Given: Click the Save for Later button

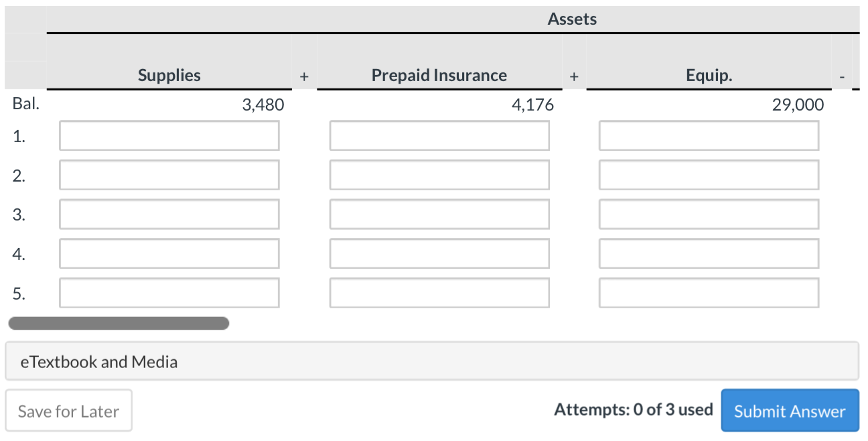Looking at the screenshot, I should coord(69,411).
